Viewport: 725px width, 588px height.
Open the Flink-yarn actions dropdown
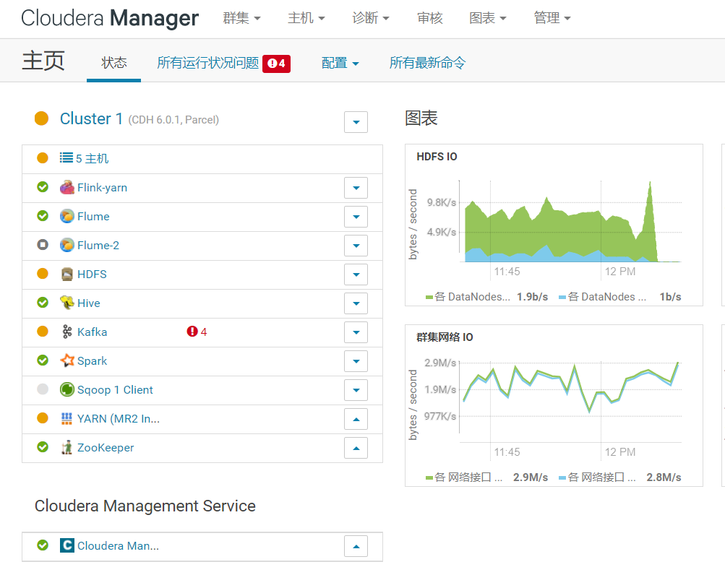tap(356, 188)
